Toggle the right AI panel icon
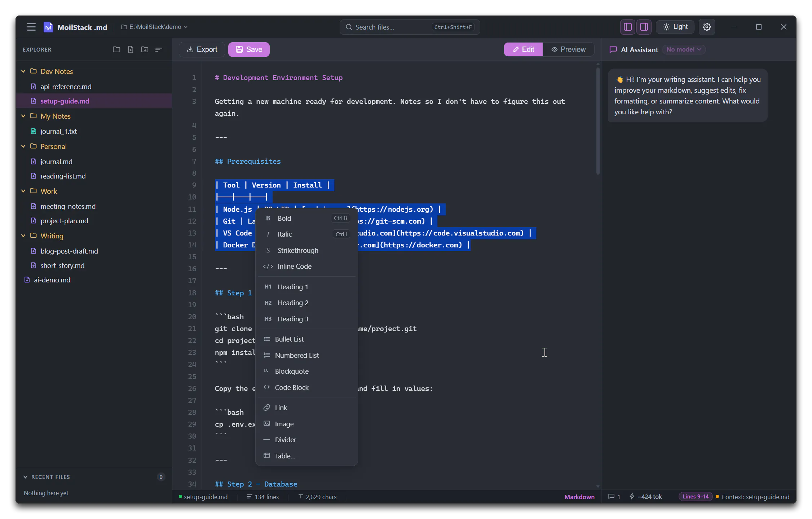 pos(644,27)
